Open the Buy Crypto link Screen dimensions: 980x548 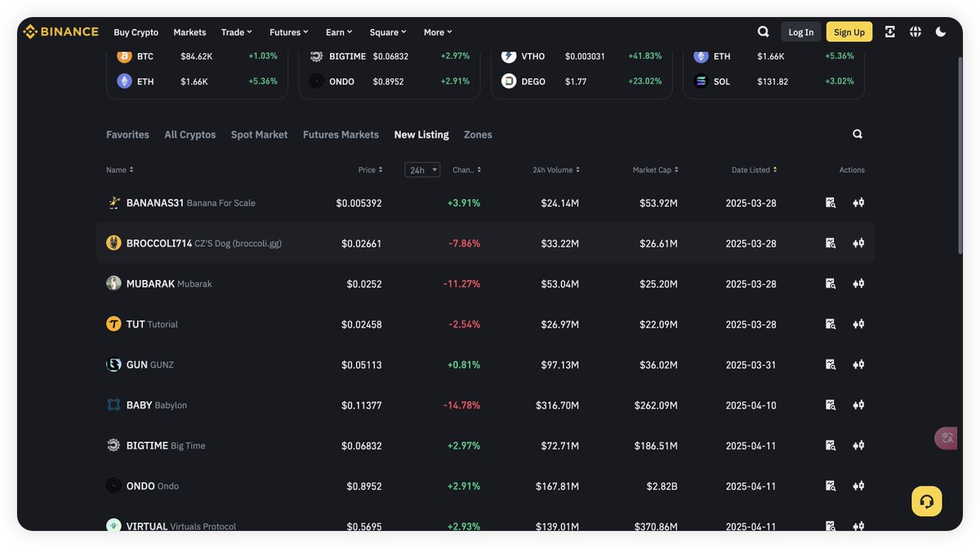tap(136, 32)
